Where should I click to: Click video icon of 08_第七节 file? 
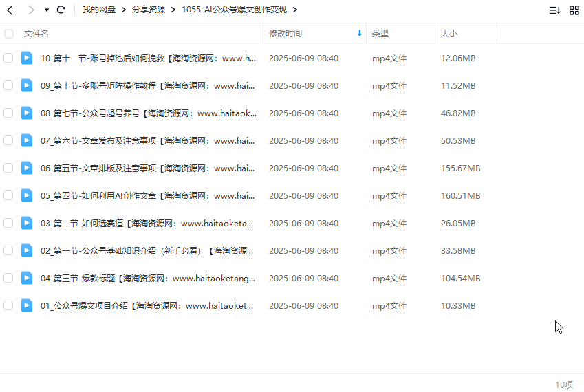click(x=27, y=113)
